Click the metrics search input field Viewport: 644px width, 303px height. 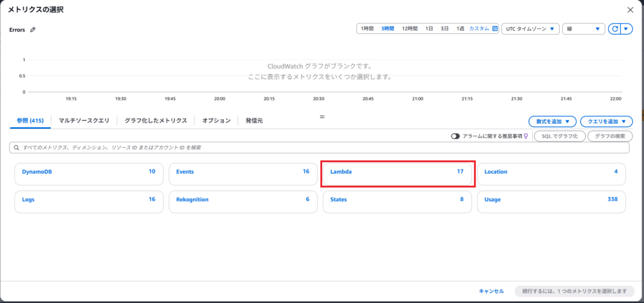coord(321,148)
